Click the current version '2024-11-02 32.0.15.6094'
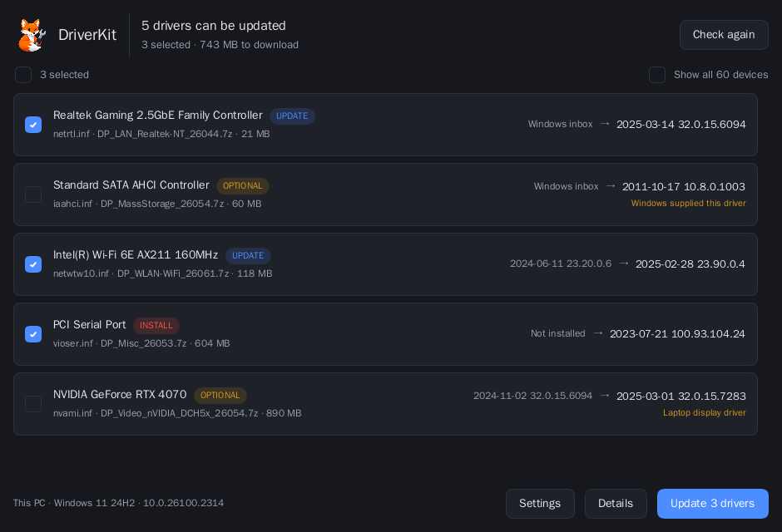This screenshot has height=532, width=782. click(x=532, y=396)
